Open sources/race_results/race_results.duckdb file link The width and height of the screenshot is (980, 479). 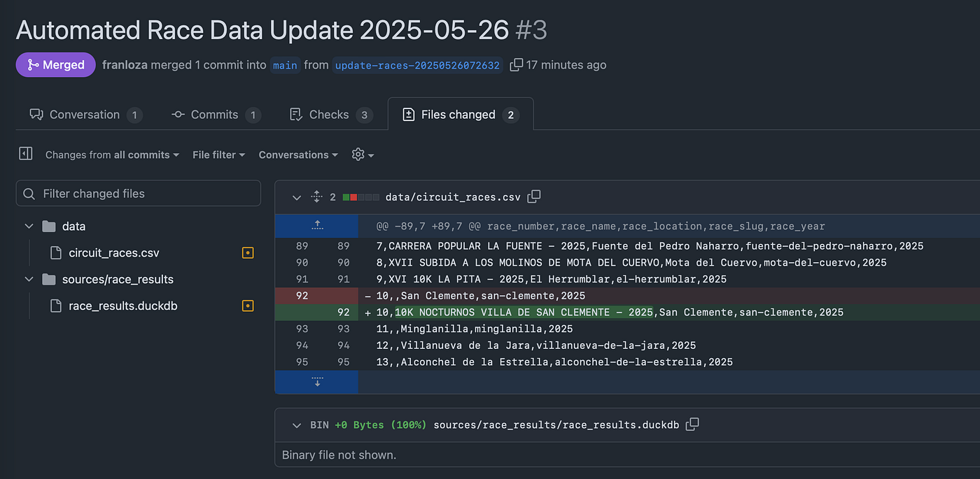pyautogui.click(x=556, y=424)
